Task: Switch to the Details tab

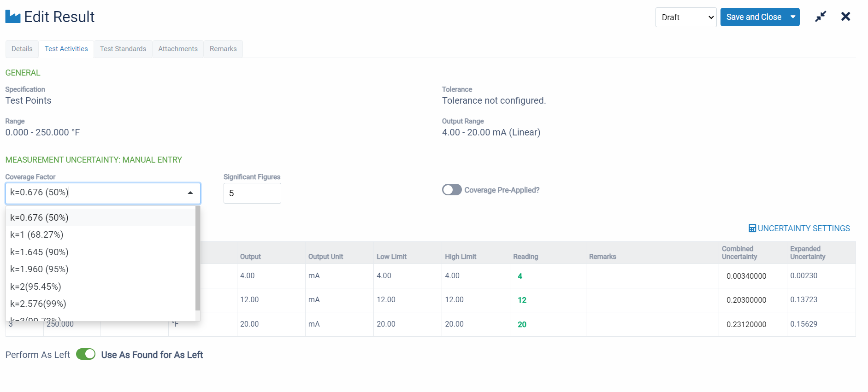Action: coord(22,49)
